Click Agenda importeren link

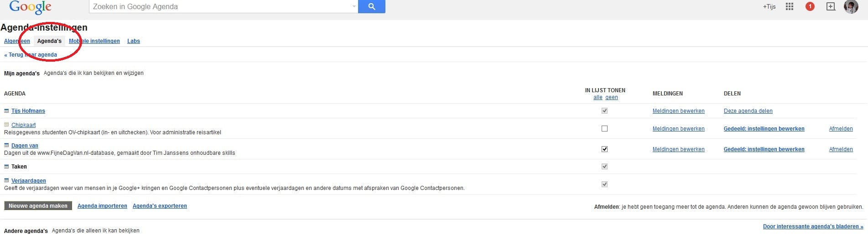click(102, 206)
